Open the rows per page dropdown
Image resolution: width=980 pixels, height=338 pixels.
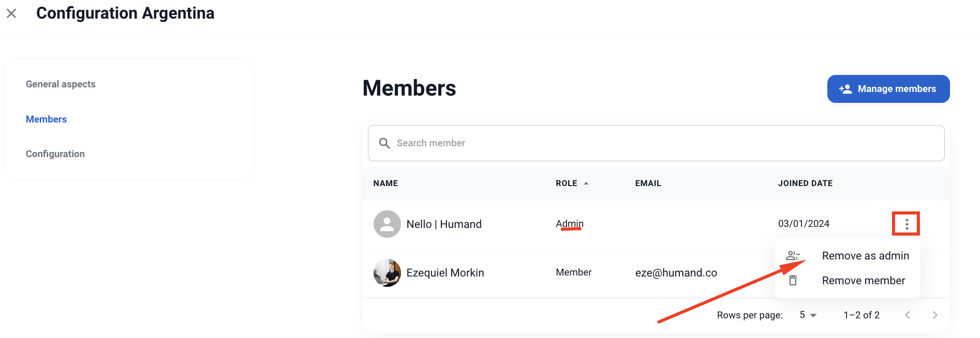(x=808, y=315)
